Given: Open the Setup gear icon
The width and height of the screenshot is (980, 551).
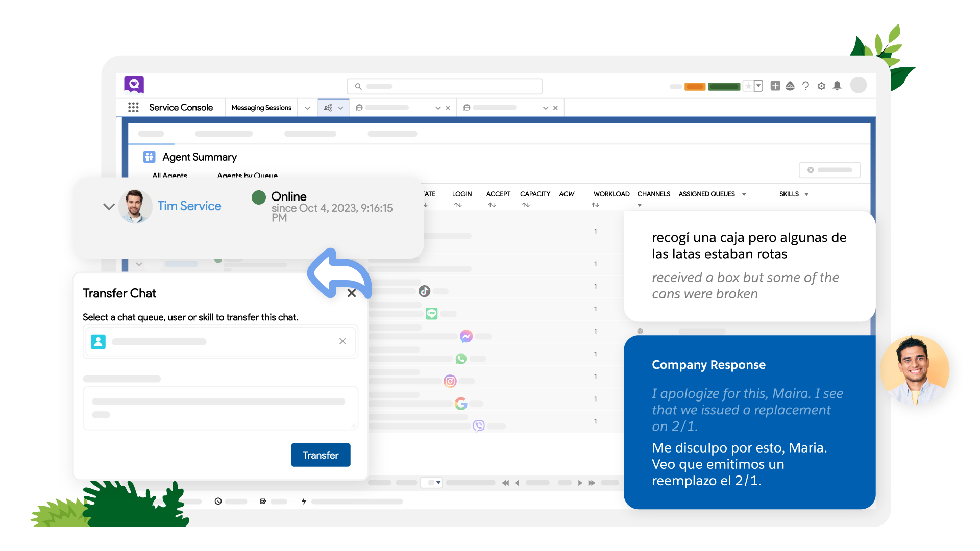Looking at the screenshot, I should 821,86.
